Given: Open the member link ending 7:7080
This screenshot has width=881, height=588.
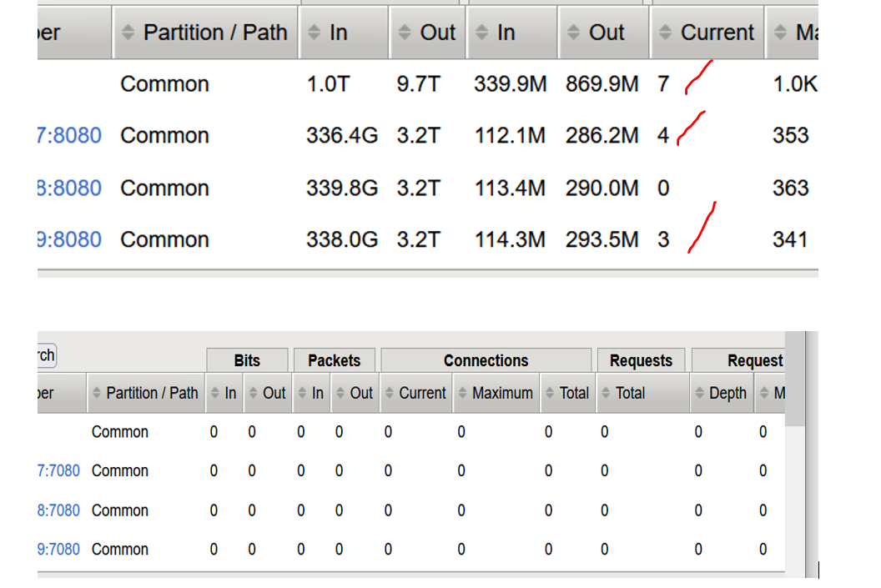Looking at the screenshot, I should click(x=58, y=471).
